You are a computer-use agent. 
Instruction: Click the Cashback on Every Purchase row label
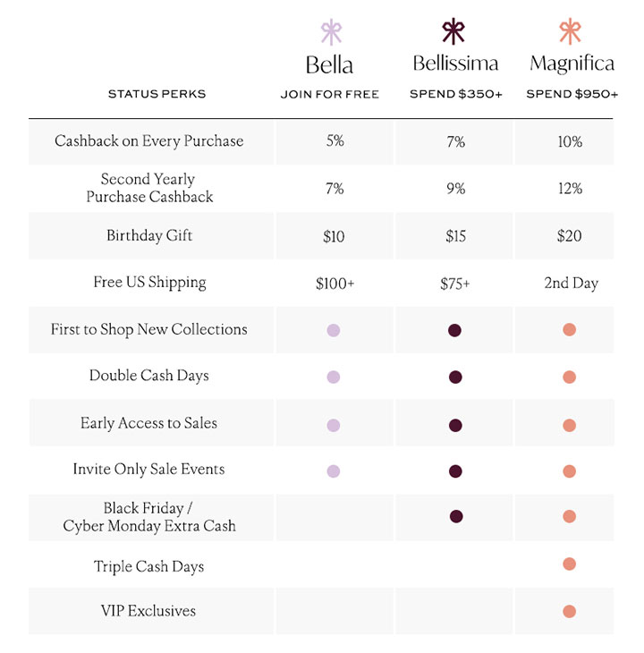[x=149, y=141]
